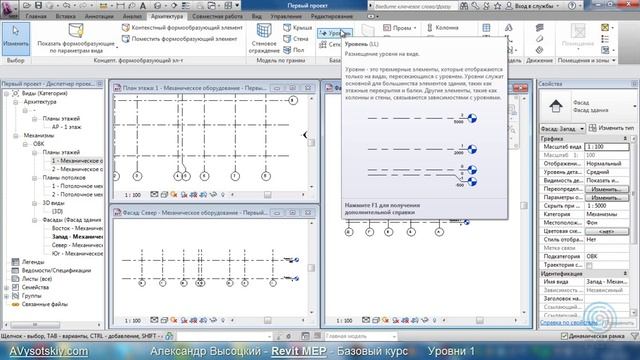Open the Проем dropdown in ribbon

click(400, 28)
